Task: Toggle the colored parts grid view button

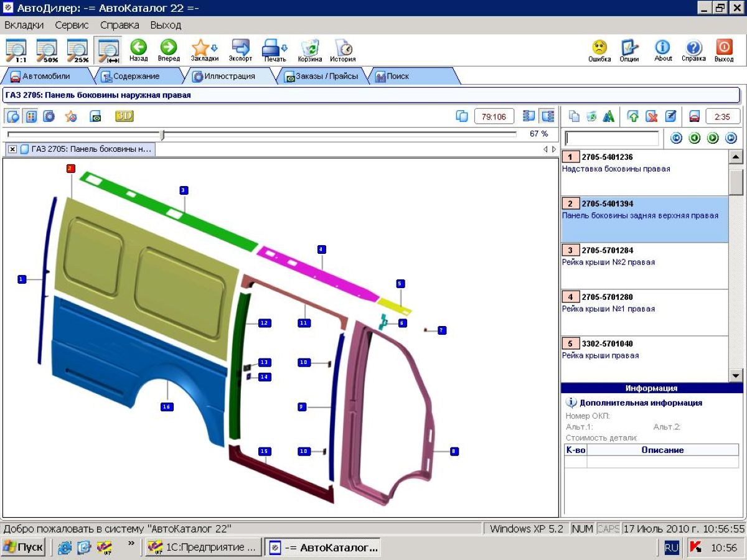Action: pos(31,116)
